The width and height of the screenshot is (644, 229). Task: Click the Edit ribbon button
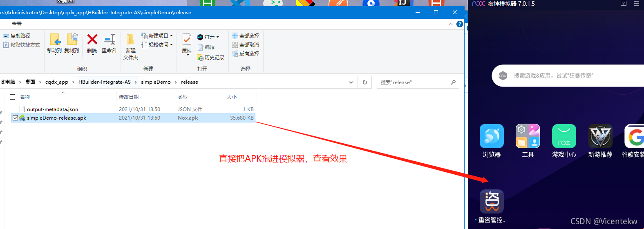(x=206, y=47)
